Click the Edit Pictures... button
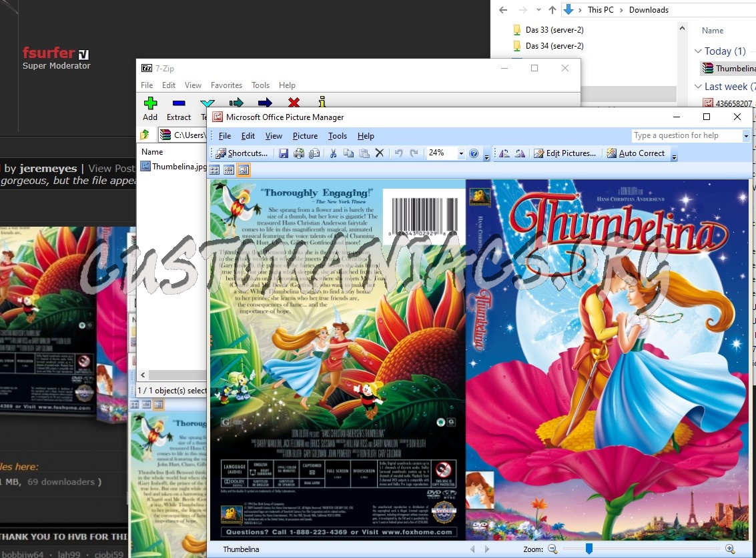Image resolution: width=756 pixels, height=558 pixels. click(565, 153)
